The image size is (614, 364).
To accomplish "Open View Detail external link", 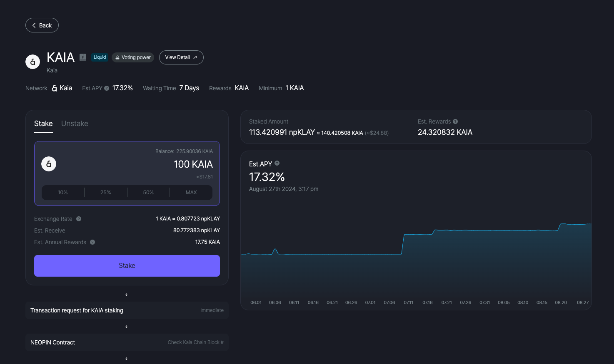I will click(x=181, y=57).
